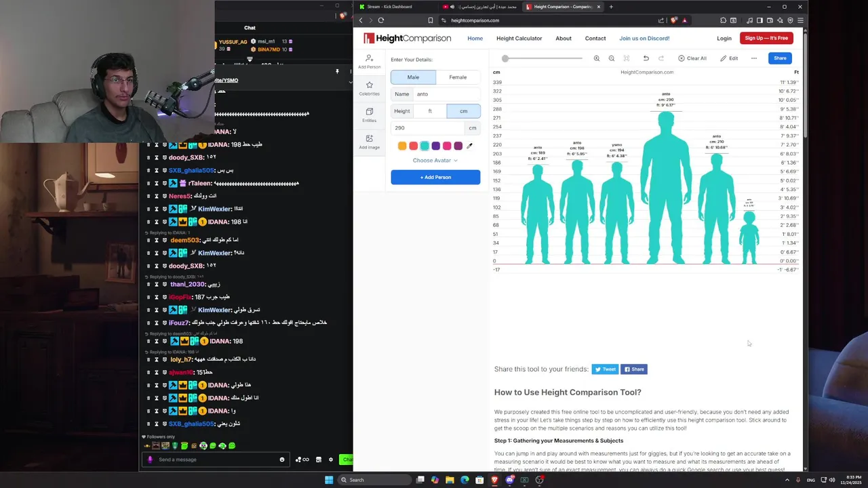Screen dimensions: 868x488
Task: Choose the orange color swatch
Action: (x=402, y=146)
